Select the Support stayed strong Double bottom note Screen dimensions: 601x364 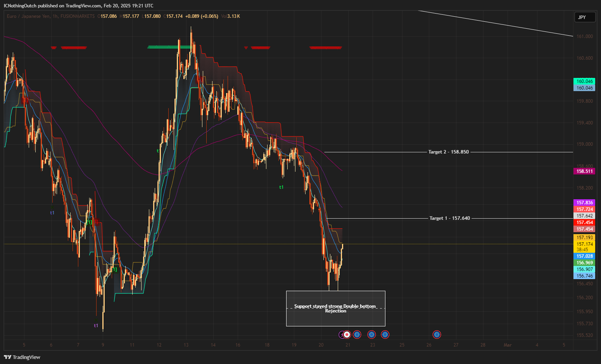[x=336, y=309]
